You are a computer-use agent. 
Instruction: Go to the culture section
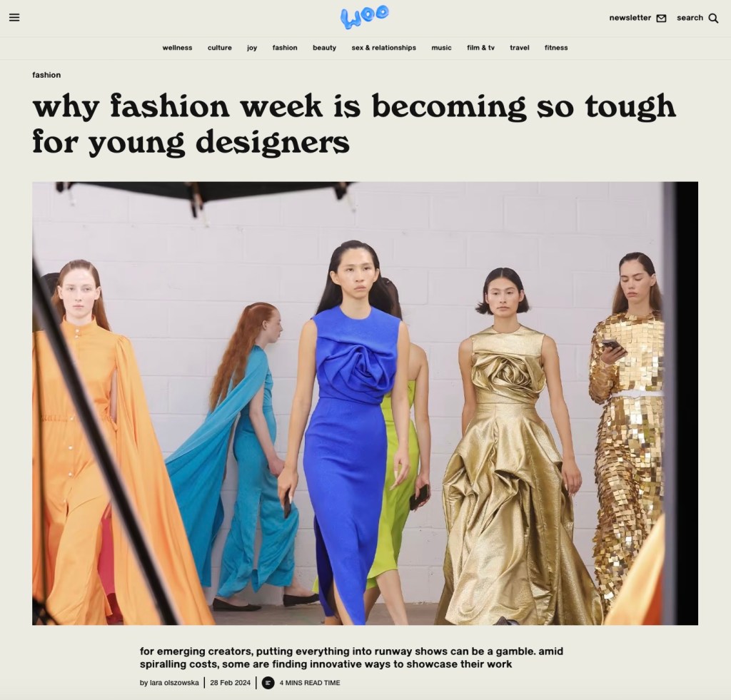[220, 48]
